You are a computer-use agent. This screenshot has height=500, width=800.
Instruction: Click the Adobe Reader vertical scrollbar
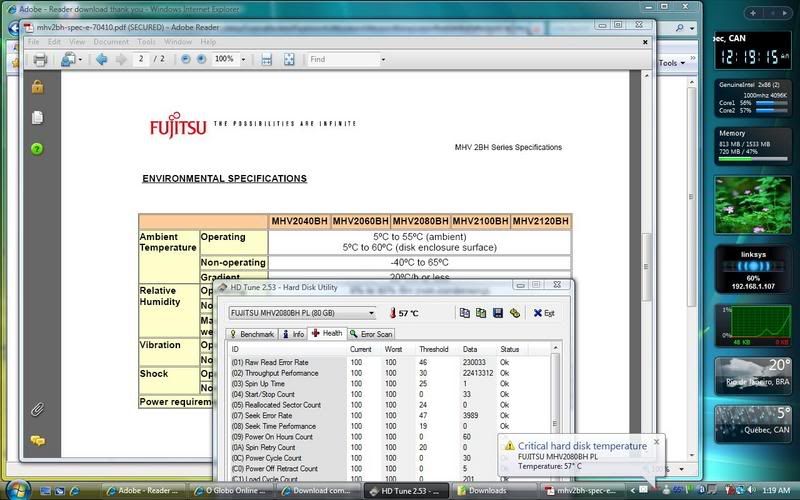pos(646,265)
